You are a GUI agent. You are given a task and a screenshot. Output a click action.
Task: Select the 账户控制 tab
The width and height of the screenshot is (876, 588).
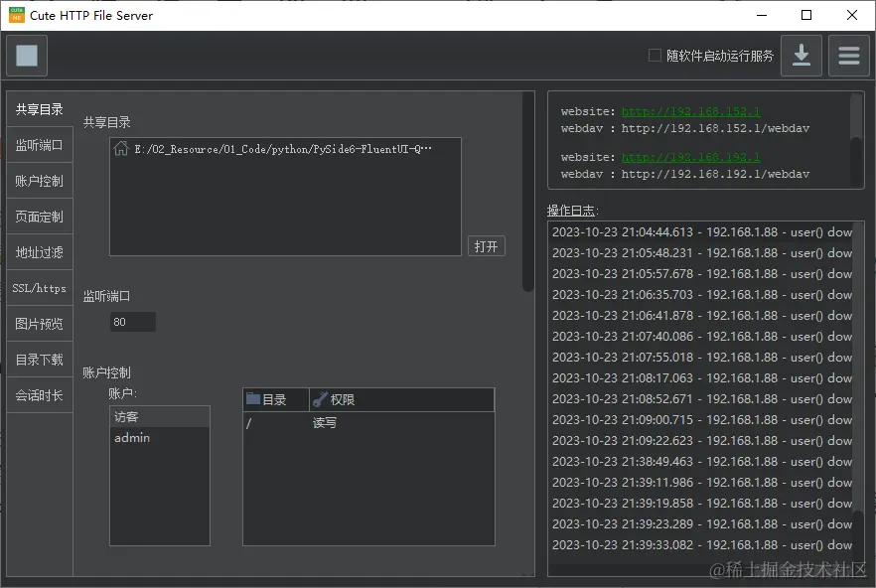coord(40,181)
